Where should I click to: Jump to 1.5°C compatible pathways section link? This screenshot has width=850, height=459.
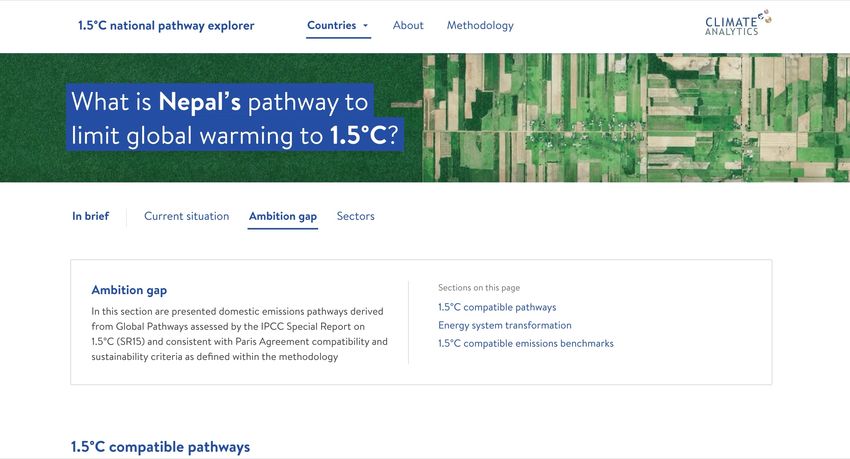click(x=497, y=307)
